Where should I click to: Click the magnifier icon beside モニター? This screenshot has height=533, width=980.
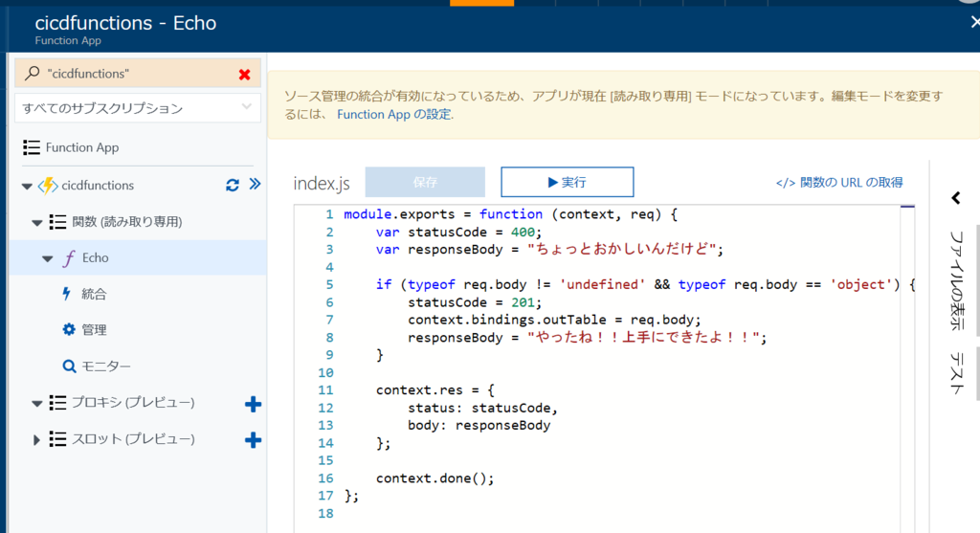(69, 366)
